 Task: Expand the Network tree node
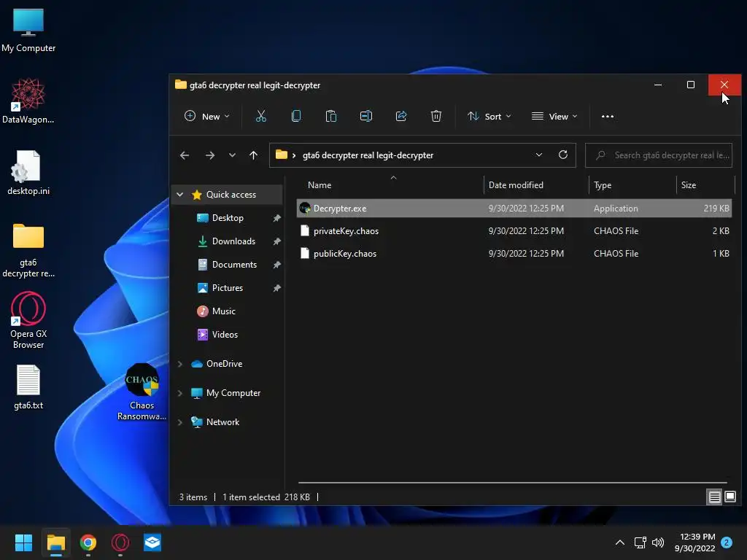(180, 422)
